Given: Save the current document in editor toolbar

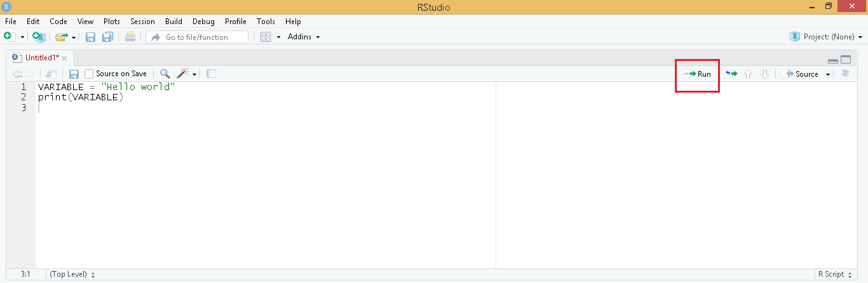Looking at the screenshot, I should point(74,74).
